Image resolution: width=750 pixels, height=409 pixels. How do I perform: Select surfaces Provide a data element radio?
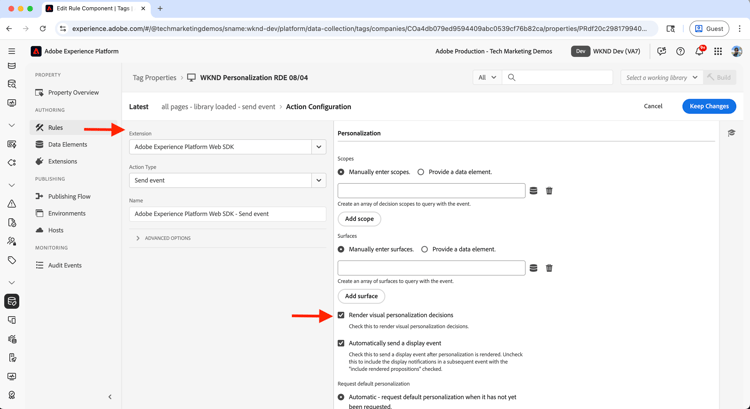(x=424, y=249)
